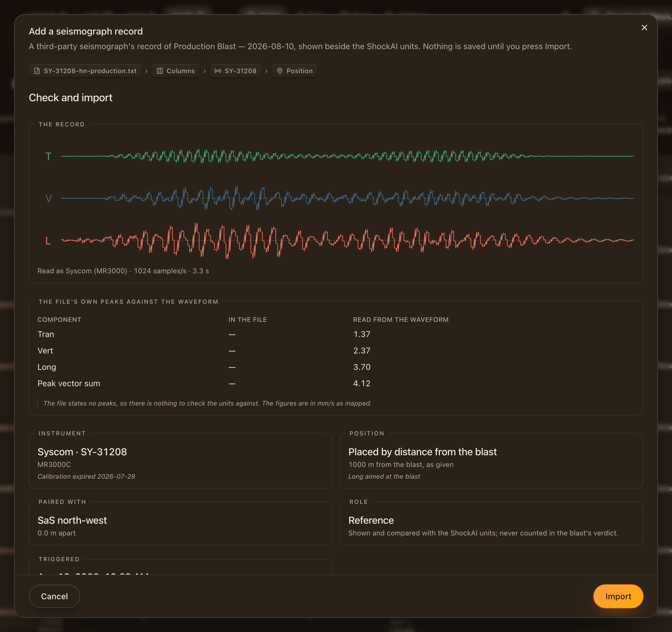Import the seismograph record
Viewport: 672px width, 632px height.
(618, 596)
